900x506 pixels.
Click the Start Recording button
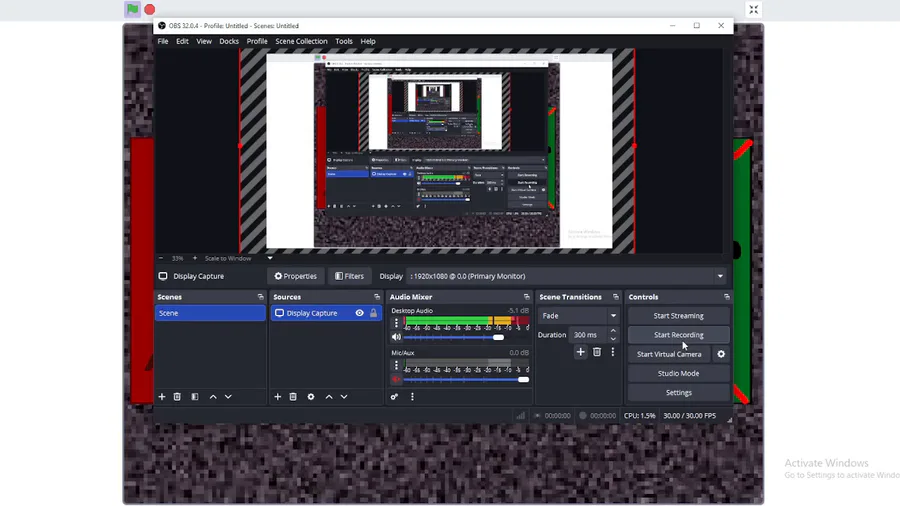pyautogui.click(x=678, y=334)
